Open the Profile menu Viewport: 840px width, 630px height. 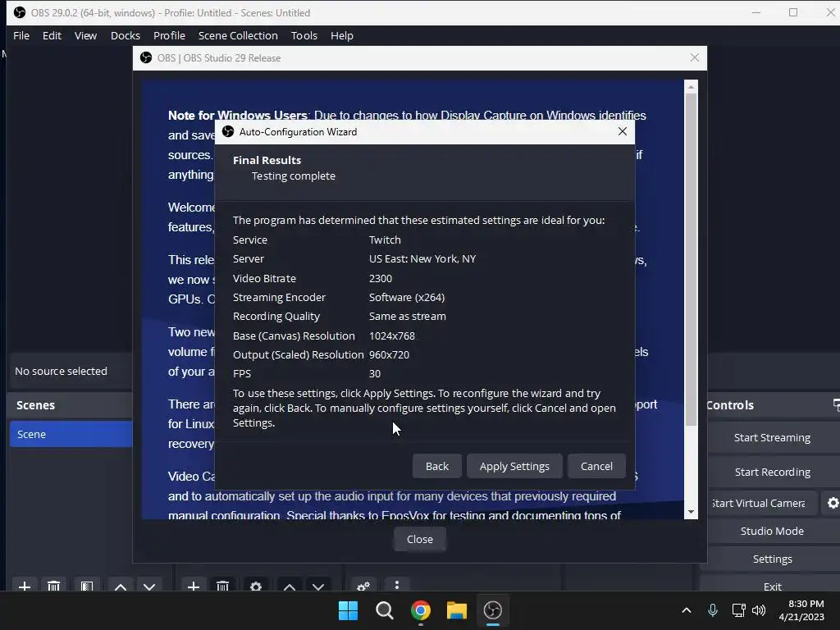coord(169,35)
